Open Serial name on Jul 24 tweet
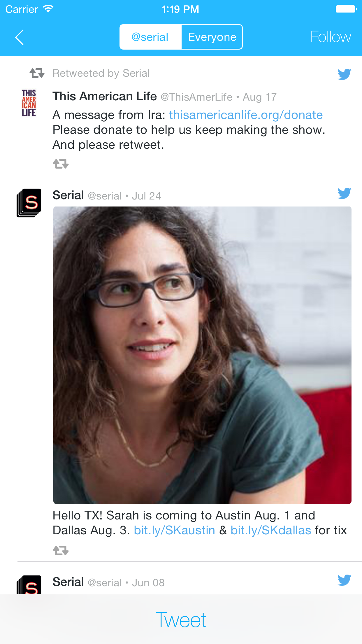The width and height of the screenshot is (362, 644). pyautogui.click(x=68, y=195)
